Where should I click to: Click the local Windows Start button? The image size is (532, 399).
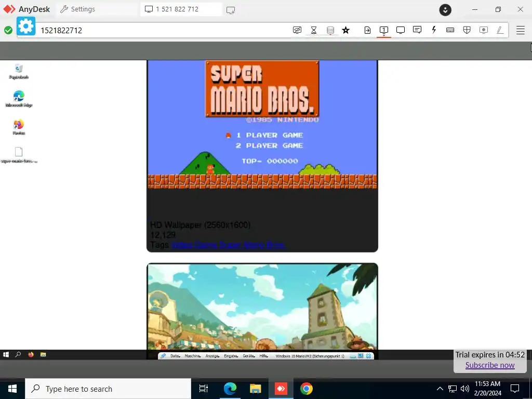[12, 389]
